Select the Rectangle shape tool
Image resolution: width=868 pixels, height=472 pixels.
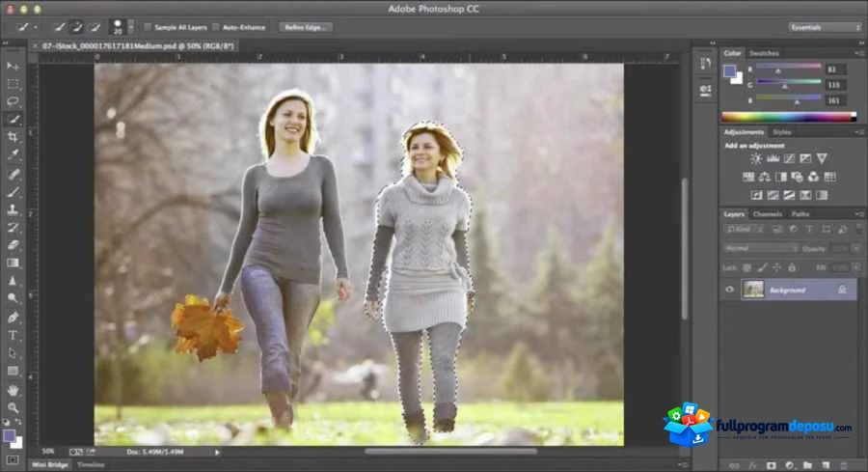tap(13, 371)
